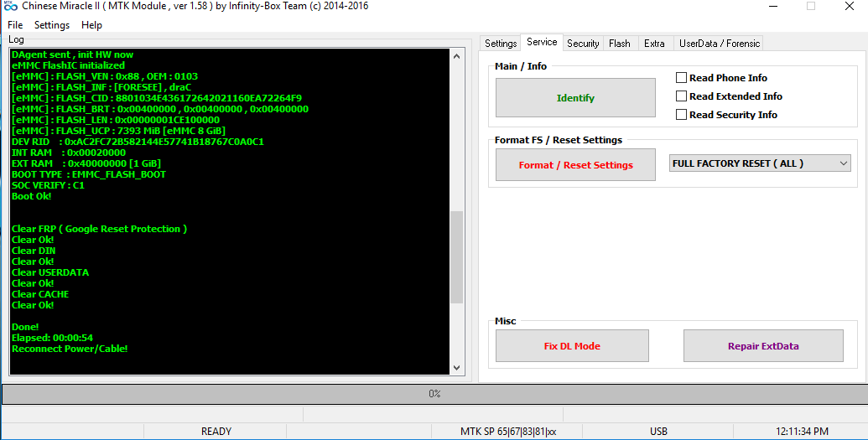This screenshot has height=440, width=868.
Task: Open the Settings menu in menu bar
Action: [x=51, y=25]
